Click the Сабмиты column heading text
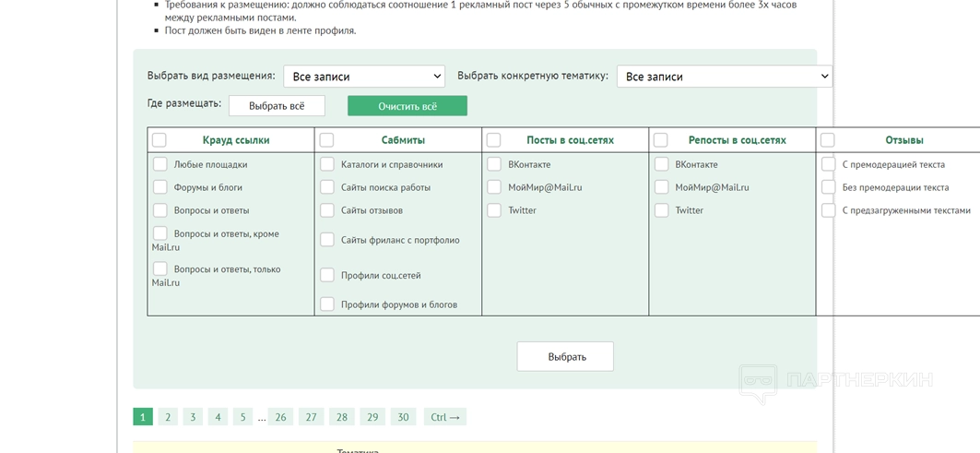The image size is (980, 453). (x=403, y=140)
